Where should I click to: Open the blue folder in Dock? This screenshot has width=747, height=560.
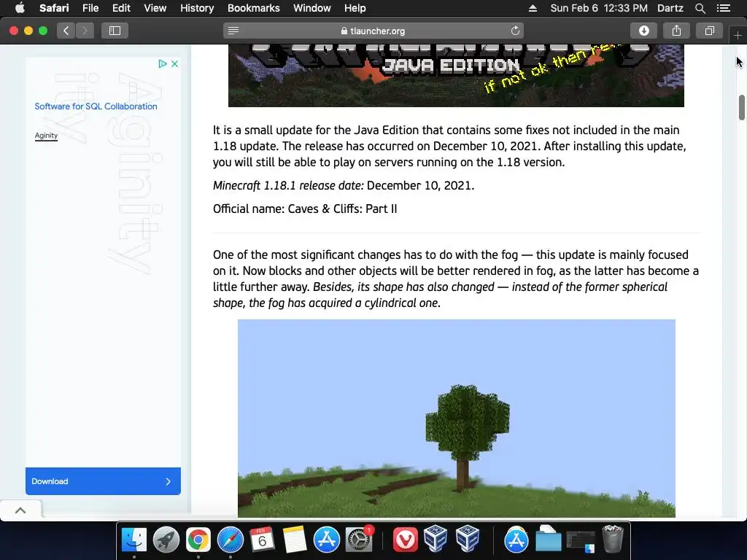pyautogui.click(x=548, y=539)
